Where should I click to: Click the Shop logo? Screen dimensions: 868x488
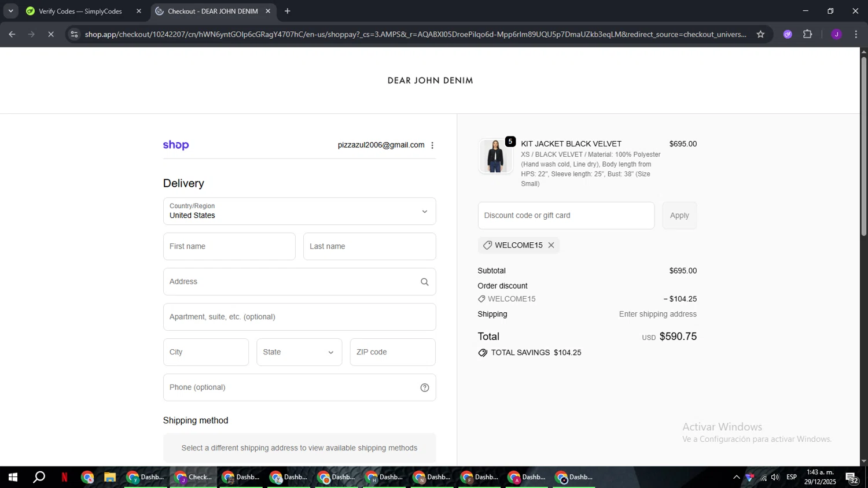coord(176,145)
